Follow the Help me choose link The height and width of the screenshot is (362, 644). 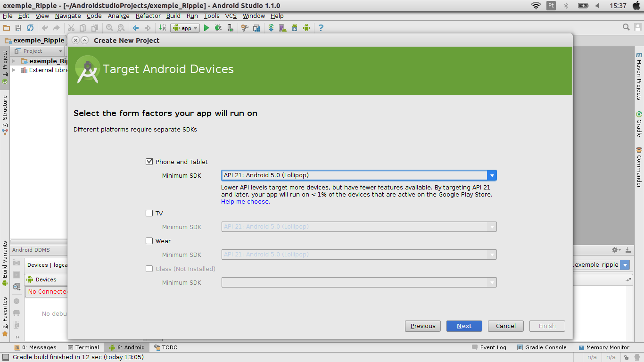(x=245, y=201)
